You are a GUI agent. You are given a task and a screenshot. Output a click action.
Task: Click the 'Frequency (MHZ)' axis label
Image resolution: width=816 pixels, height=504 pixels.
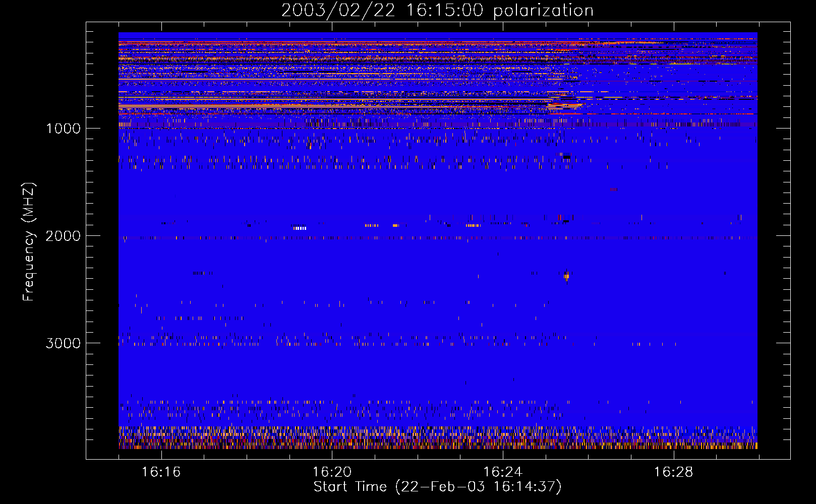pos(29,242)
